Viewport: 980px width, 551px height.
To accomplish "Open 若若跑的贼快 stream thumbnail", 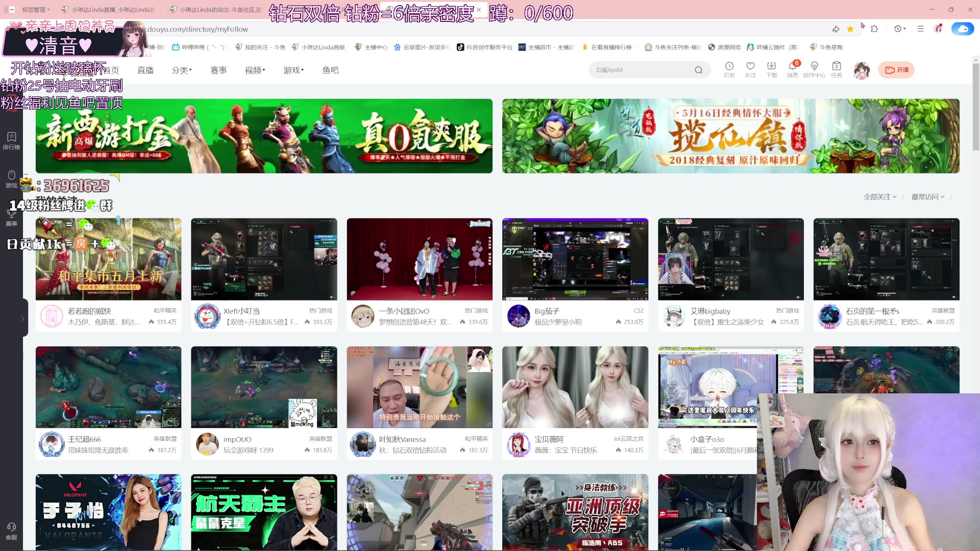I will click(x=108, y=259).
